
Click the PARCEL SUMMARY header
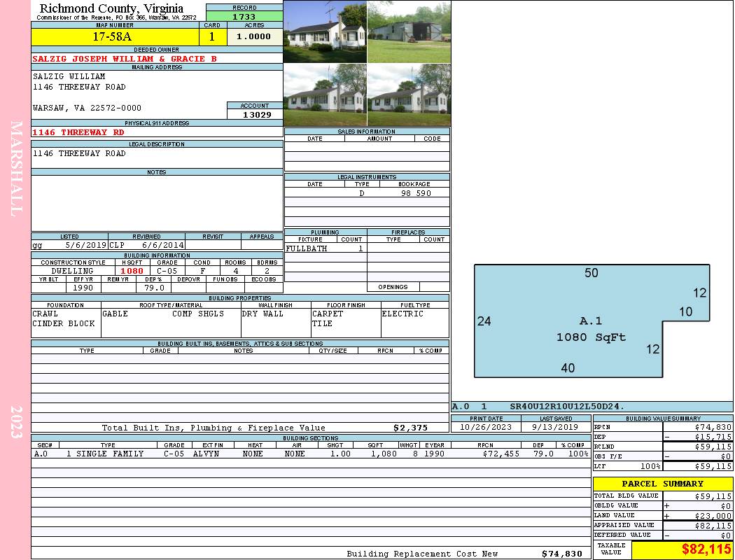point(662,484)
